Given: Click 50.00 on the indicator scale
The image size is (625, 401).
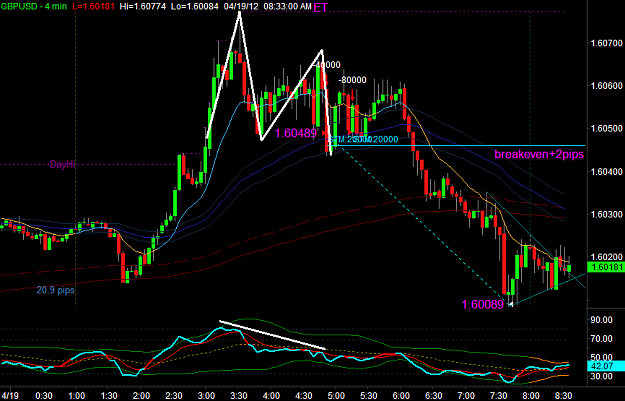Looking at the screenshot, I should point(602,357).
